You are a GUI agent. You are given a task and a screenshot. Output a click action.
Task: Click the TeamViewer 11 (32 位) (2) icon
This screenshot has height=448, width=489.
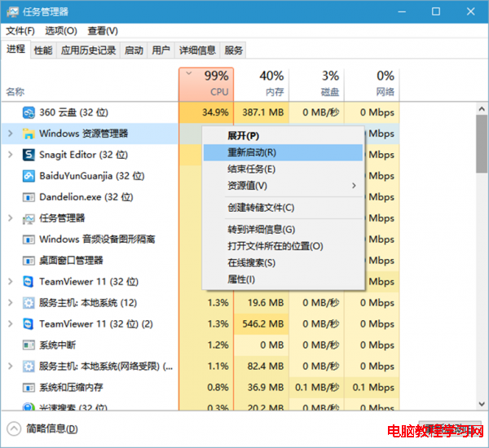coord(29,324)
